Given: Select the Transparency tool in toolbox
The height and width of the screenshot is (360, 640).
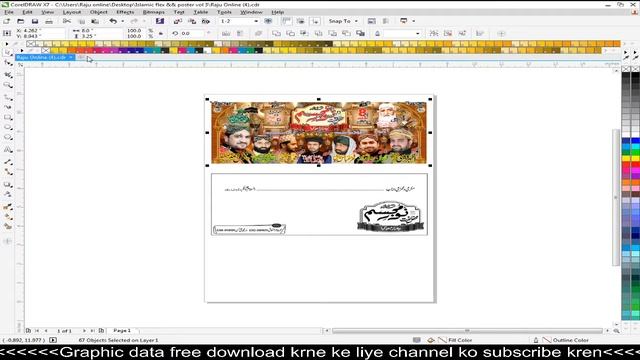Looking at the screenshot, I should 8,195.
